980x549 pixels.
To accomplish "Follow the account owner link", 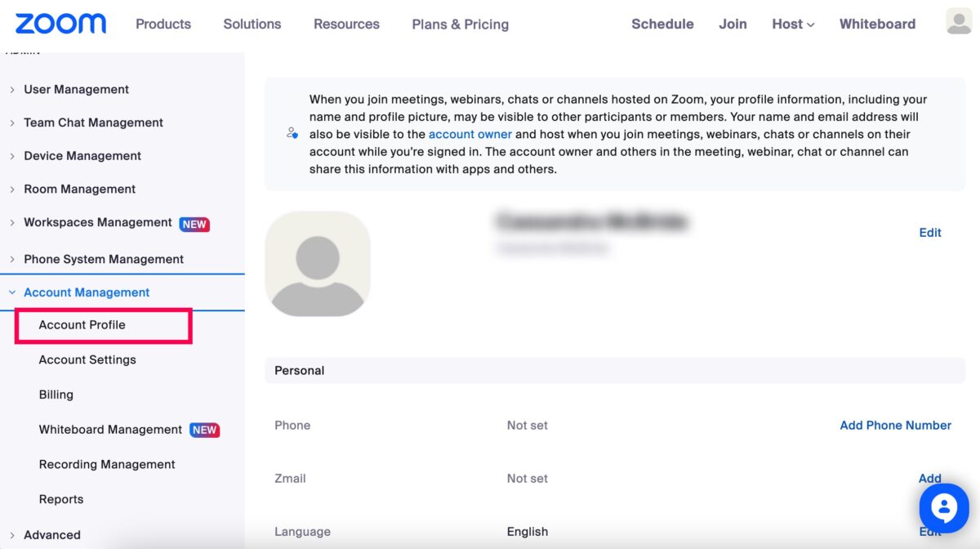I will [x=470, y=134].
